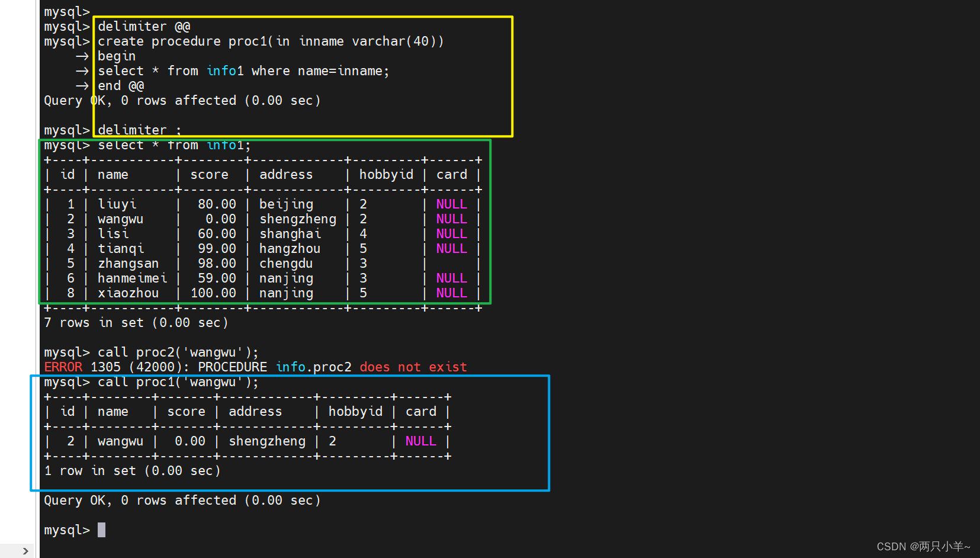Image resolution: width=980 pixels, height=558 pixels.
Task: Click 'does not exist' error text
Action: click(x=413, y=367)
